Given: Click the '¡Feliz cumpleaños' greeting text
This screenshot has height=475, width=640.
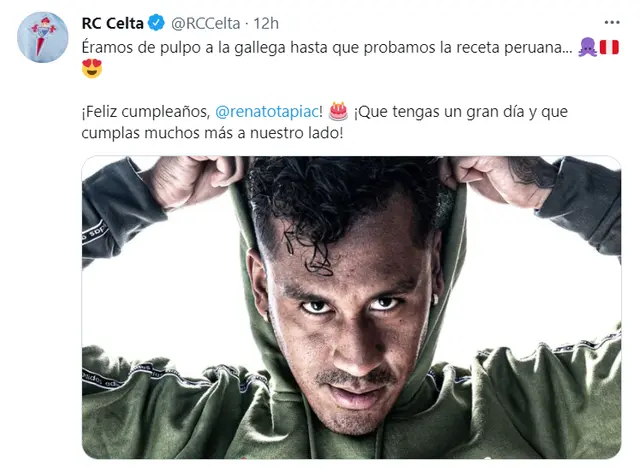Looking at the screenshot, I should tap(146, 112).
